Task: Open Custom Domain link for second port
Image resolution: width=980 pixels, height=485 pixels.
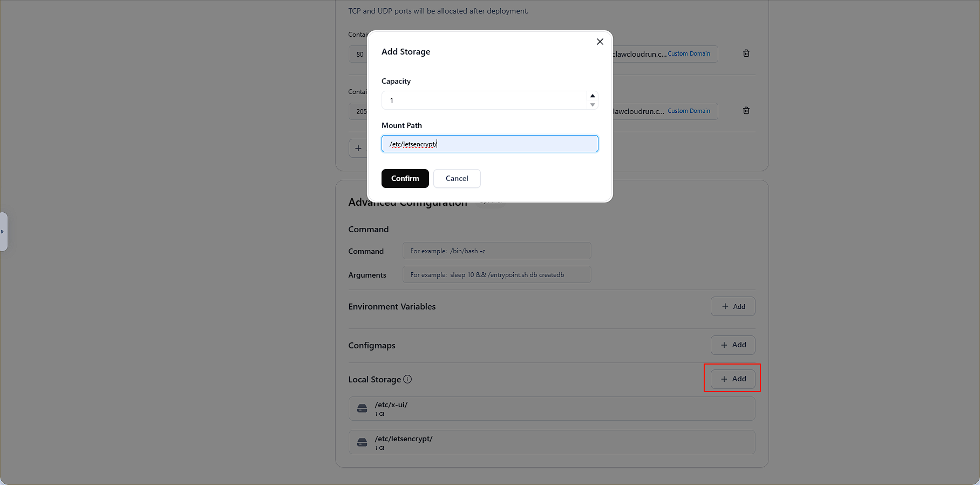Action: click(689, 111)
